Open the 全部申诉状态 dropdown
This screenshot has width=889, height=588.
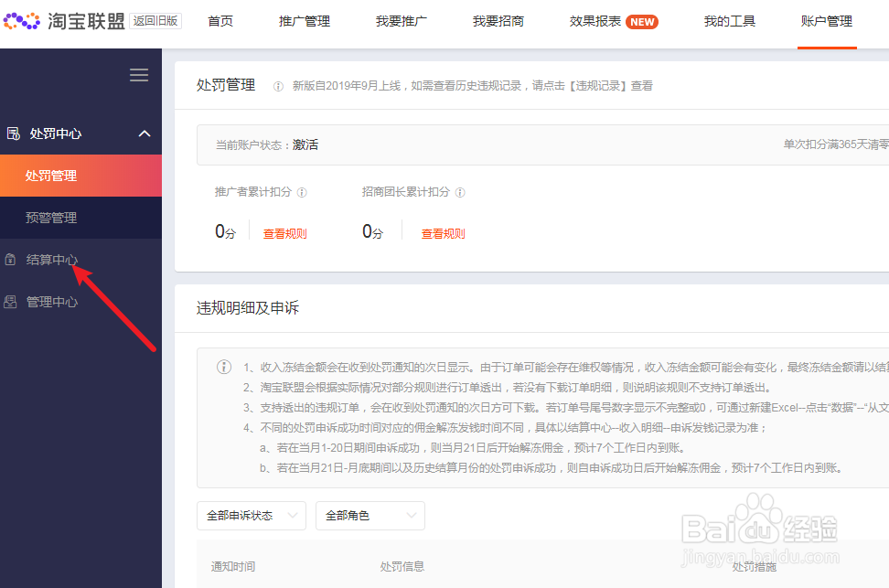tap(251, 516)
